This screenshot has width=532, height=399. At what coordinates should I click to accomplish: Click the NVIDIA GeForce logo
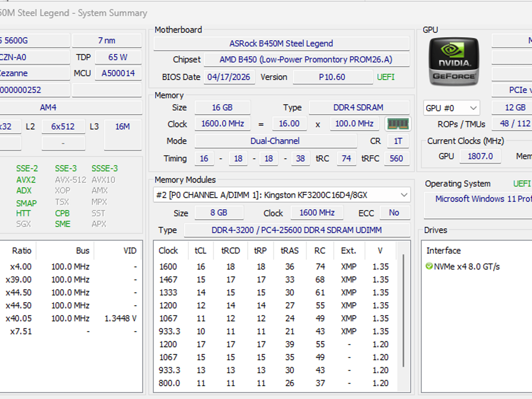[454, 62]
